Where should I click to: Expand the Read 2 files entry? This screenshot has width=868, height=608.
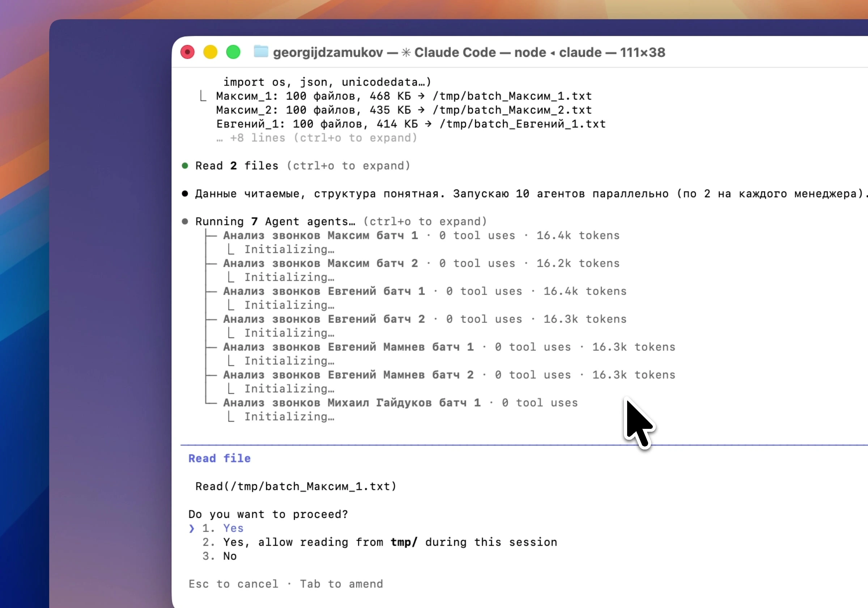point(302,166)
